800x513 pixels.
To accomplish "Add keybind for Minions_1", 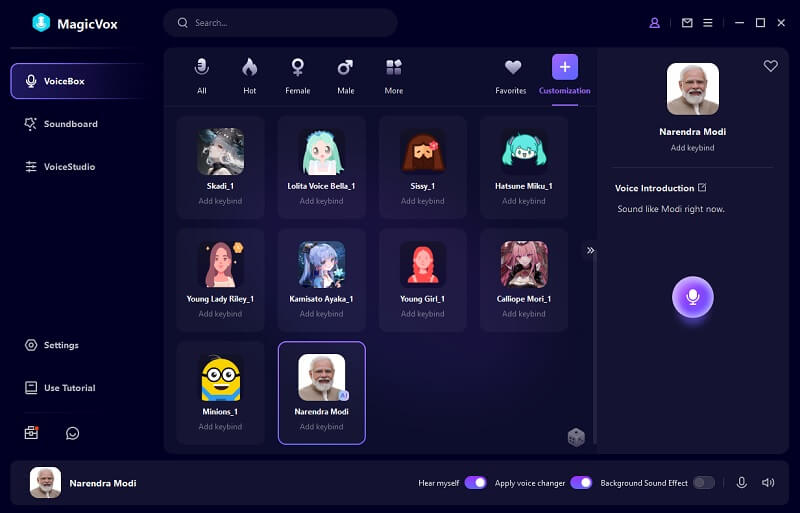I will click(220, 427).
